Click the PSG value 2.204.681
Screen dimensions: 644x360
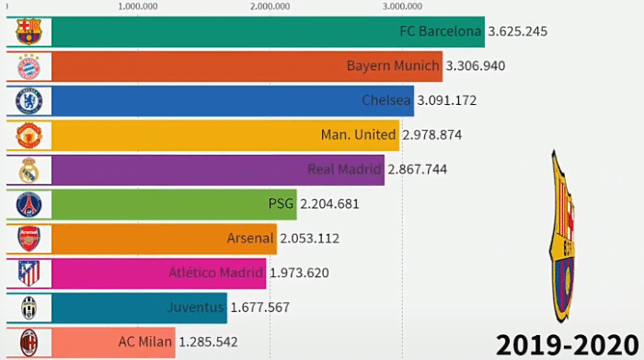329,204
